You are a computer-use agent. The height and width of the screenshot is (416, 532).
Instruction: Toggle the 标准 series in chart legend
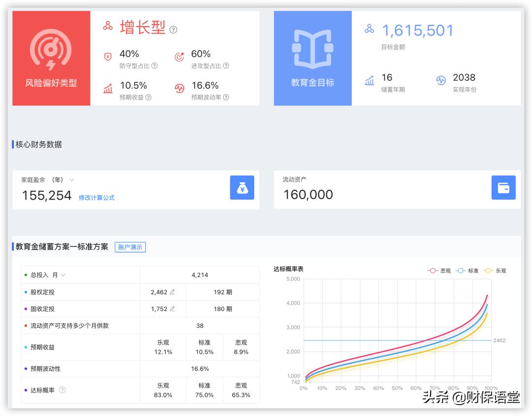[x=467, y=271]
